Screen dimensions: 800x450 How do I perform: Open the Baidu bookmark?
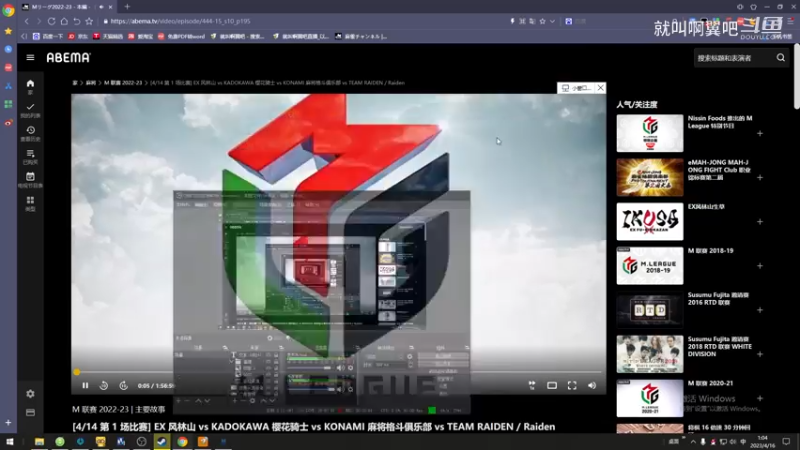coord(47,36)
